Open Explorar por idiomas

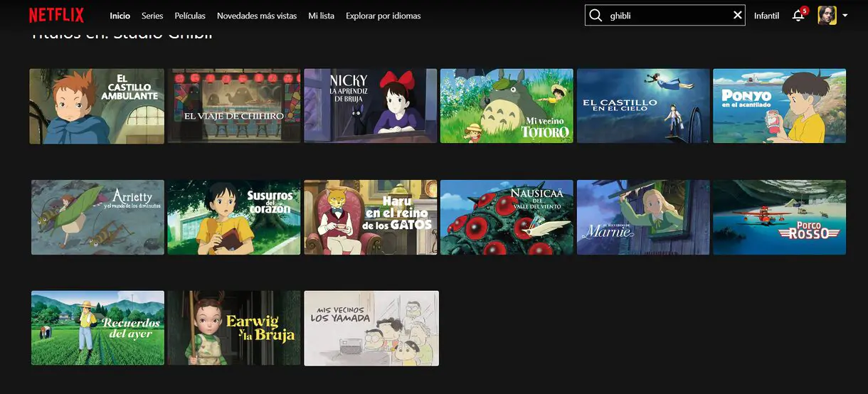click(x=383, y=16)
